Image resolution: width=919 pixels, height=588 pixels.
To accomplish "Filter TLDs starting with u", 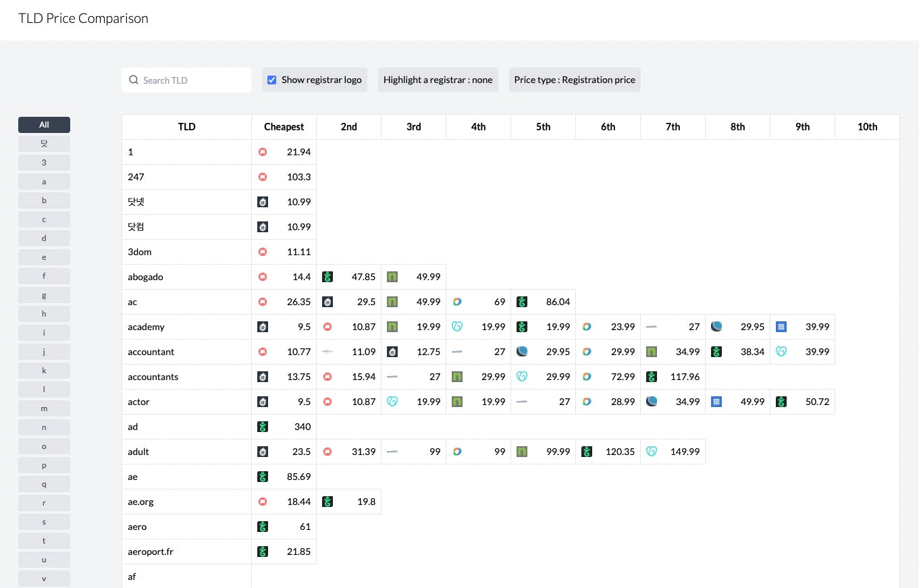I will 44,560.
